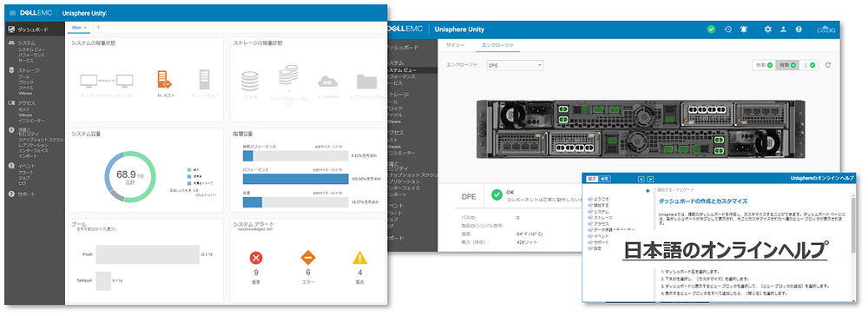868x316 pixels.
Task: Click the ハードウェア tower icon
Action: (205, 80)
